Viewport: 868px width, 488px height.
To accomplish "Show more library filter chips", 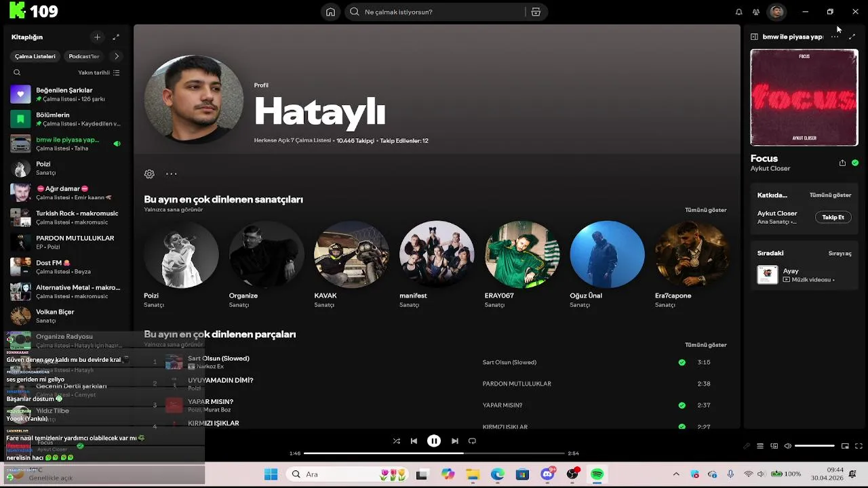I will tap(117, 56).
